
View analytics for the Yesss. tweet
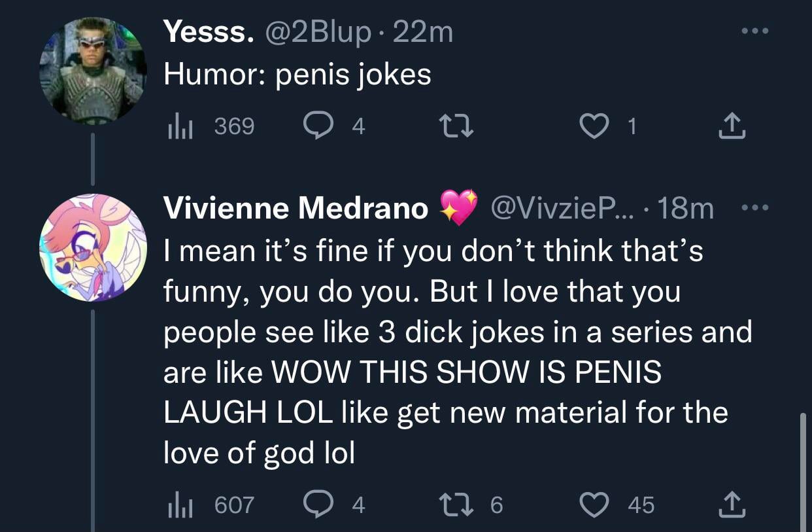point(177,126)
